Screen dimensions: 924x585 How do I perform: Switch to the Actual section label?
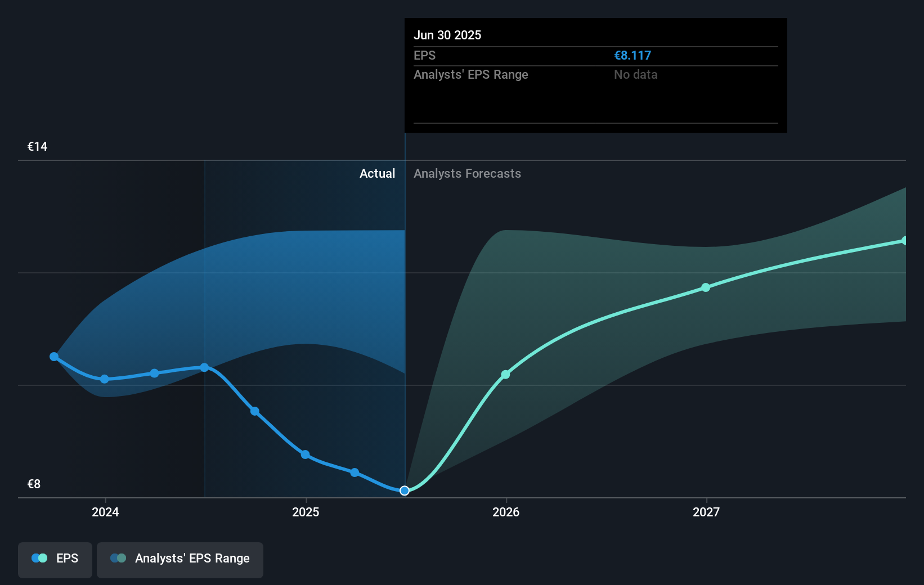click(x=378, y=173)
